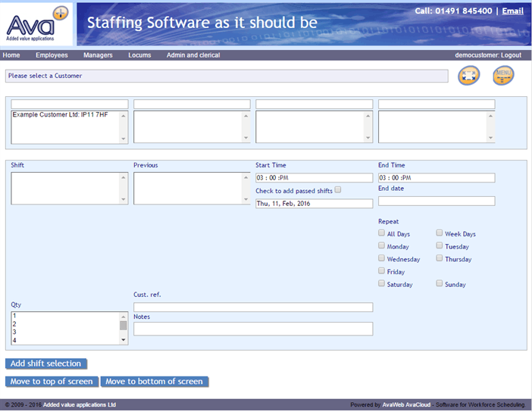Open the Employees menu

tap(52, 55)
